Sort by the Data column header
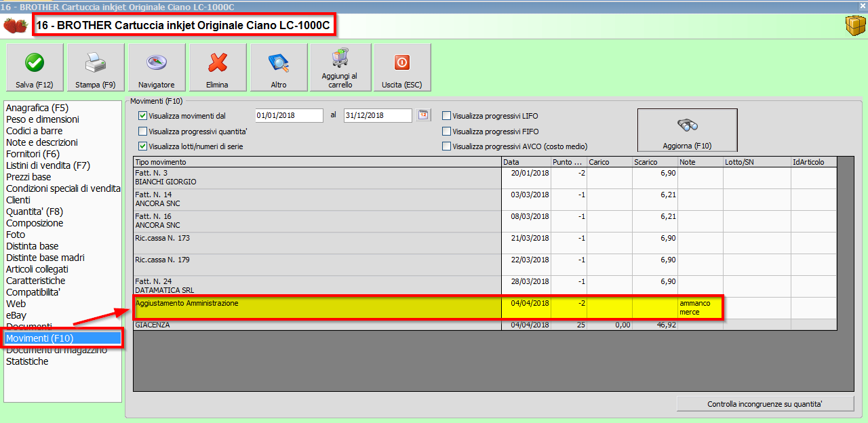The width and height of the screenshot is (868, 423). point(526,162)
